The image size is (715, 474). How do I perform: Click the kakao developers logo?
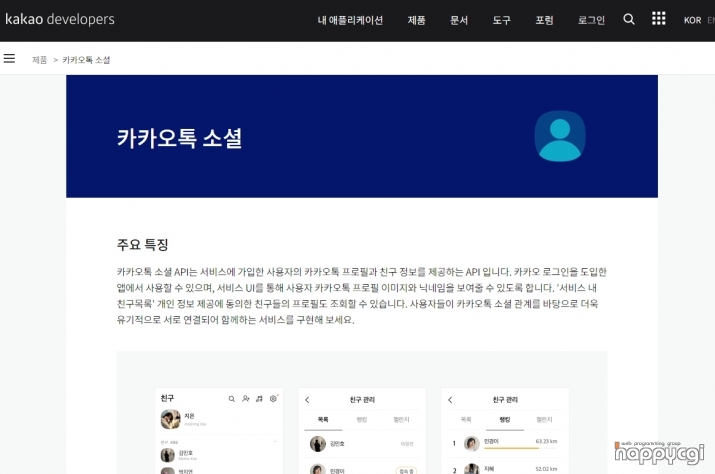60,19
